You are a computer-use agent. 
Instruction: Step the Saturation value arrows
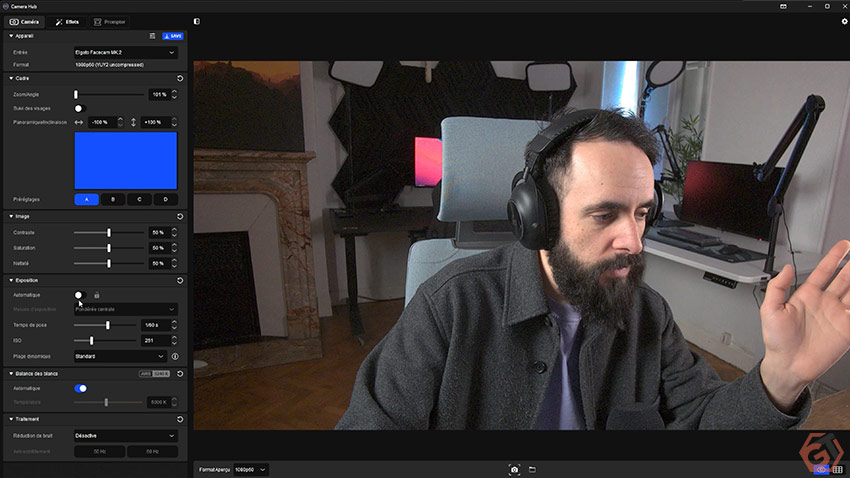click(174, 248)
